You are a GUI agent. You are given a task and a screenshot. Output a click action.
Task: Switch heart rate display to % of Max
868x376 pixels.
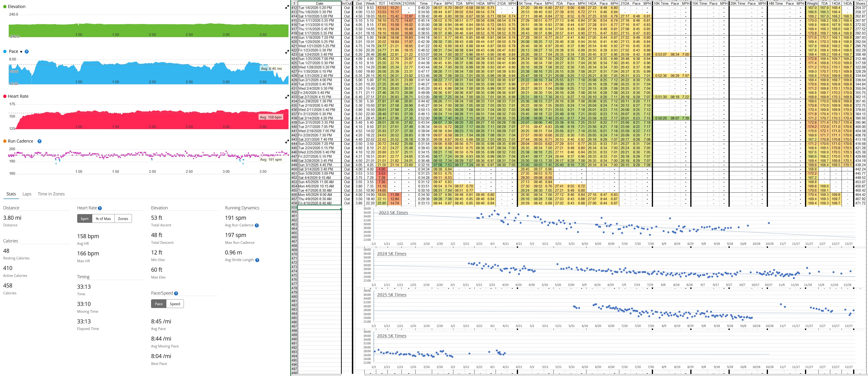click(x=103, y=219)
